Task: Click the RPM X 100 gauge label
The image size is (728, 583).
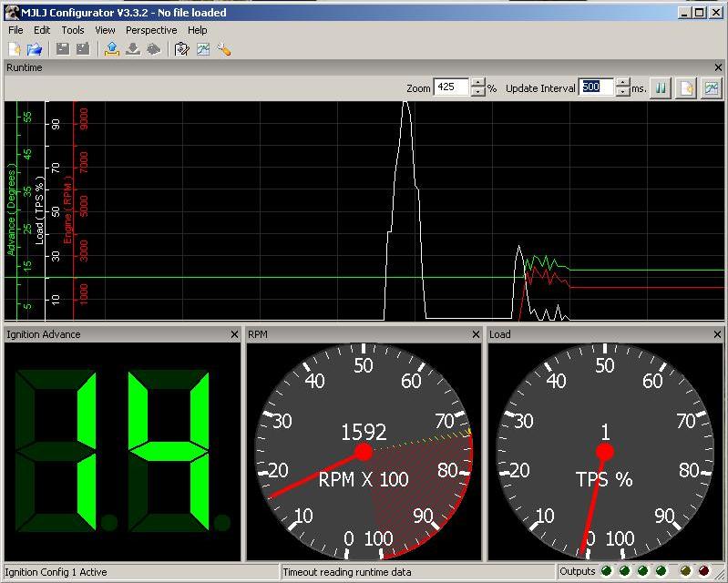Action: coord(364,479)
